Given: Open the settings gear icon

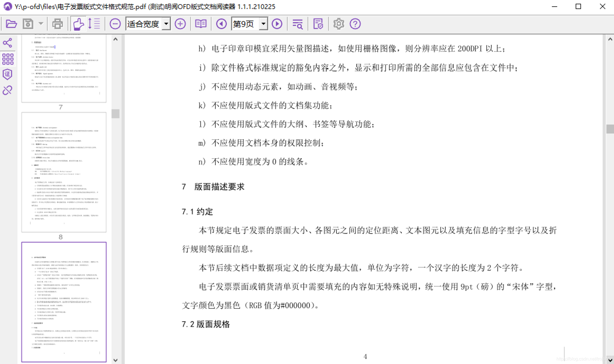Looking at the screenshot, I should click(339, 24).
